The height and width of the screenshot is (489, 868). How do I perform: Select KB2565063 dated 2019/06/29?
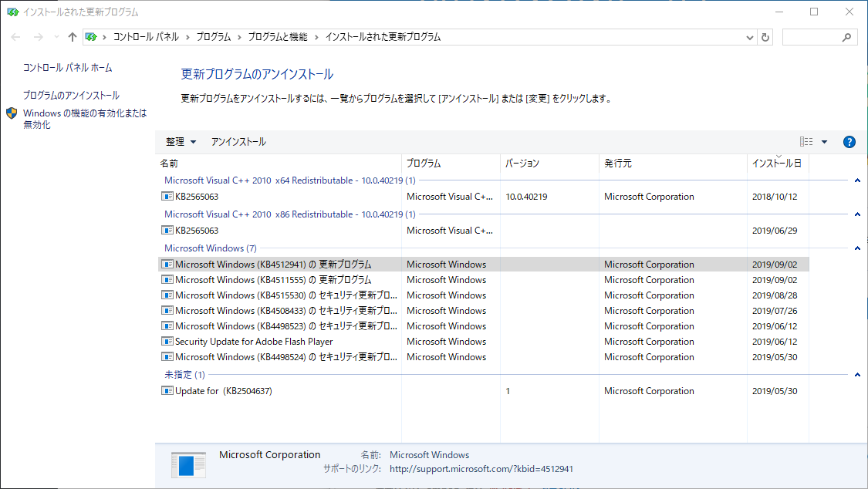[483, 230]
